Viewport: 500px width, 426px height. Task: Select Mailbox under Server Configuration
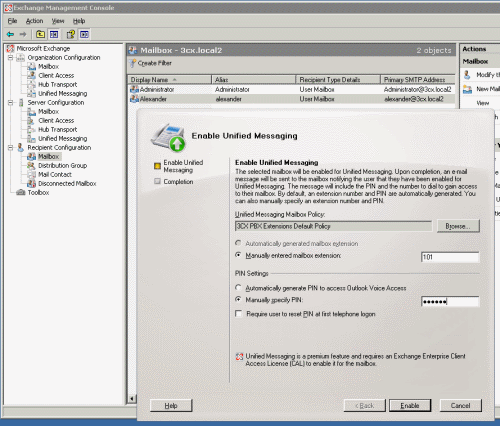point(48,112)
